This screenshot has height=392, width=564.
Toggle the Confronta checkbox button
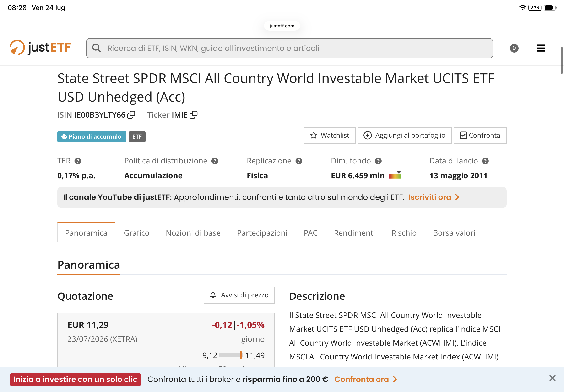[x=480, y=135]
